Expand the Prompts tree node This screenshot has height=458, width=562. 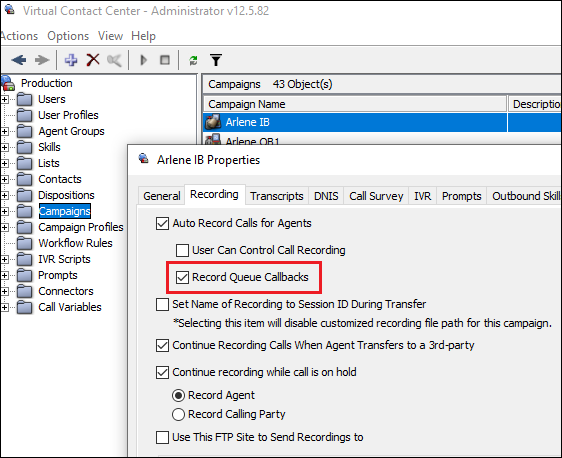[5, 276]
